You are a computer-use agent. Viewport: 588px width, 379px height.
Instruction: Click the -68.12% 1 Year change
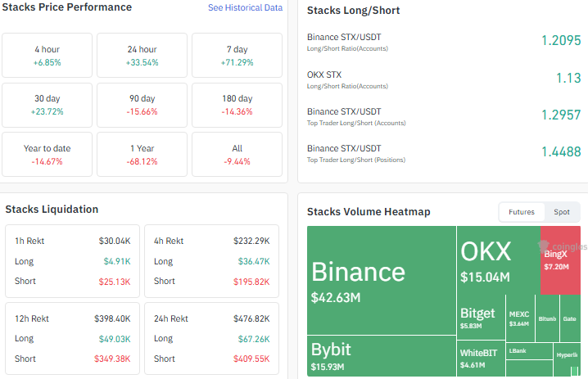pyautogui.click(x=142, y=161)
